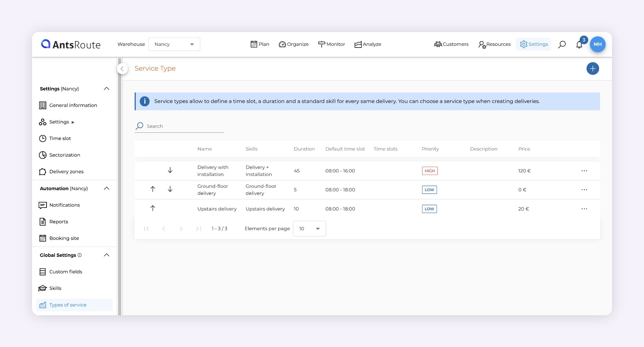Open the Plan calendar icon

tap(254, 44)
